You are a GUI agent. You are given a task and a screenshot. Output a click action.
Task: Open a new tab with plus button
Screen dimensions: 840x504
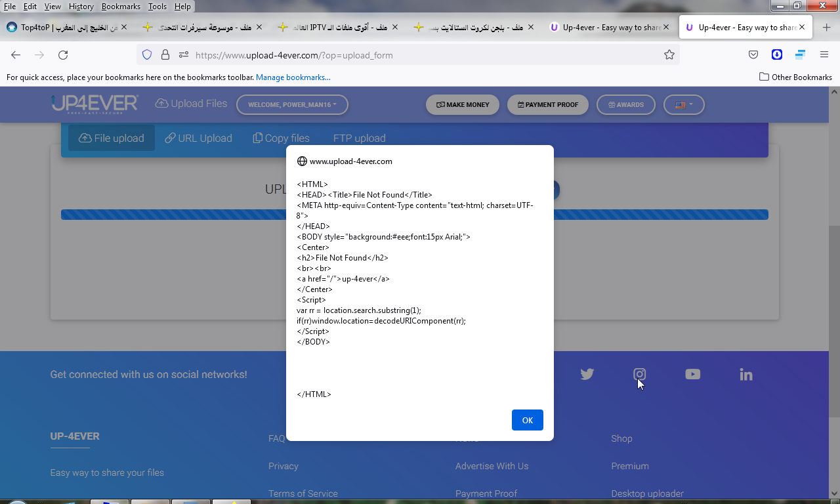[826, 28]
